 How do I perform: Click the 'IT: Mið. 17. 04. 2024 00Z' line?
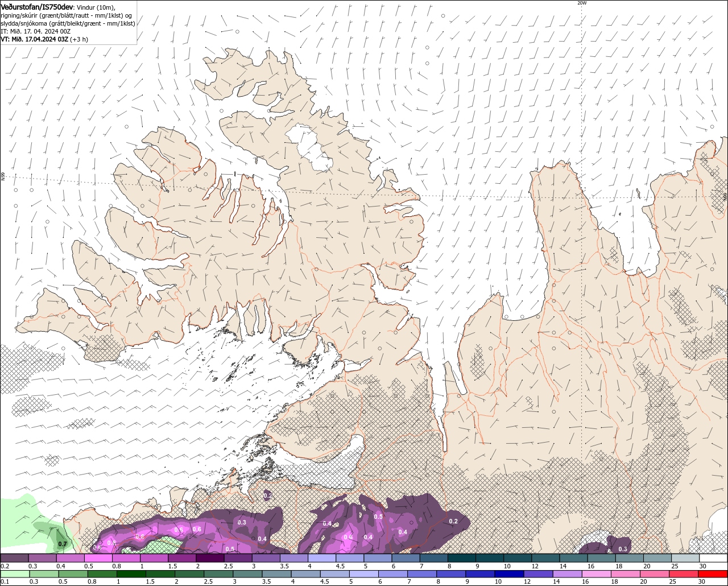click(35, 31)
